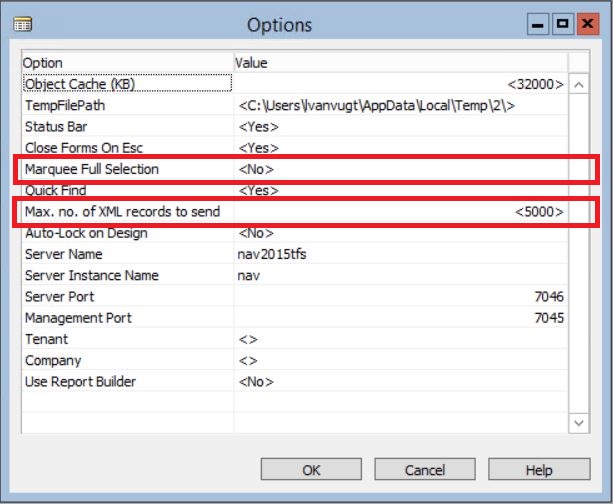Close the Options dialog with X
The height and width of the screenshot is (504, 613).
(x=588, y=24)
